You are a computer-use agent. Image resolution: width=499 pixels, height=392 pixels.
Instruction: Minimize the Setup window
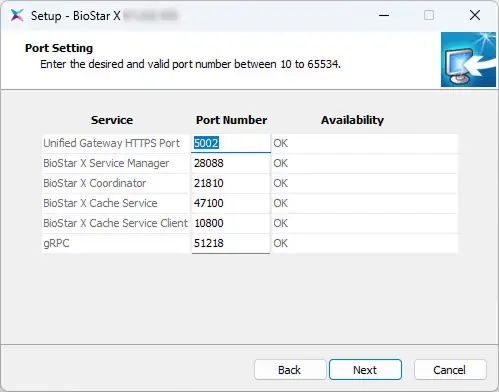pos(384,15)
